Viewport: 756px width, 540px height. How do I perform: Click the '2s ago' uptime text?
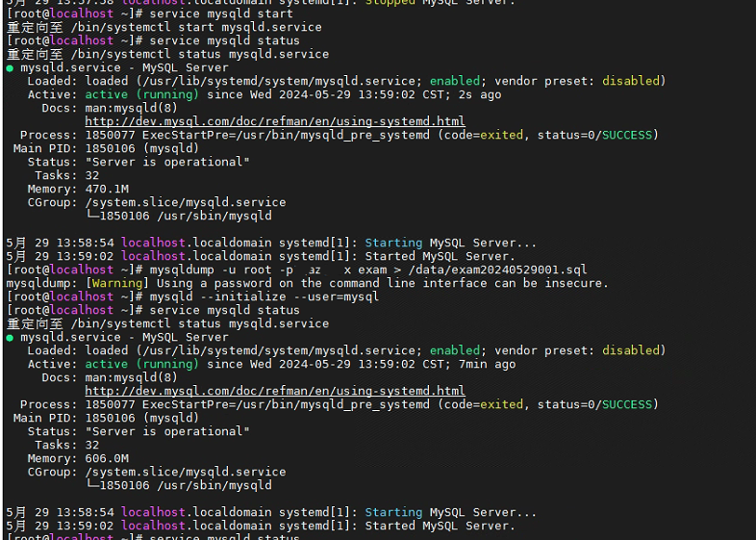coord(480,94)
